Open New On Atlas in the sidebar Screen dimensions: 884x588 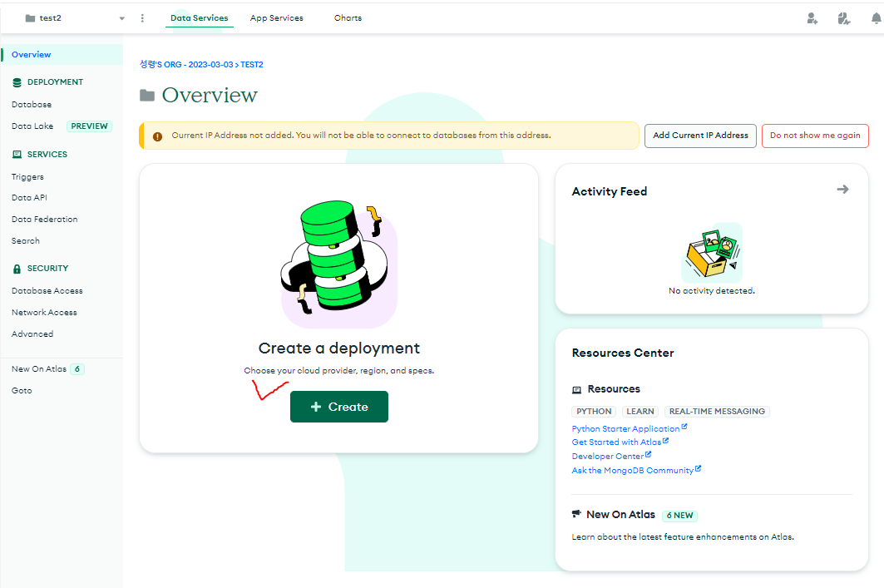(x=39, y=368)
